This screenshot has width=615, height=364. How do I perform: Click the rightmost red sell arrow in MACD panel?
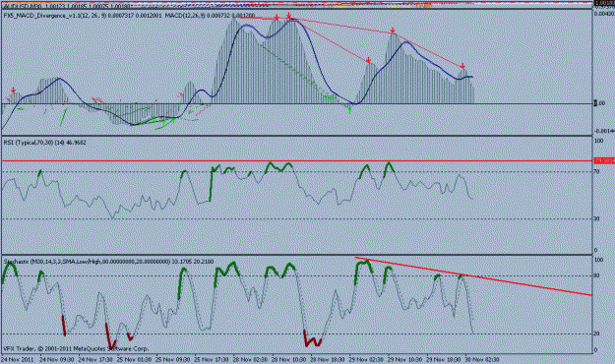[462, 66]
